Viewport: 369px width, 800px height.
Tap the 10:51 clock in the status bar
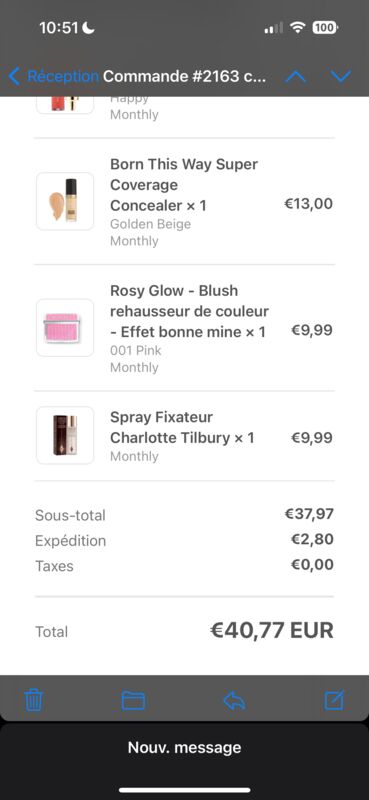59,28
